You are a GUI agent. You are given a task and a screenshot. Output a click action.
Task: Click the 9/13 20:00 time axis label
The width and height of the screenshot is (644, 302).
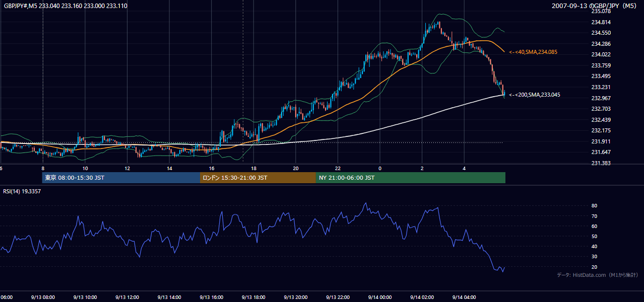click(296, 297)
